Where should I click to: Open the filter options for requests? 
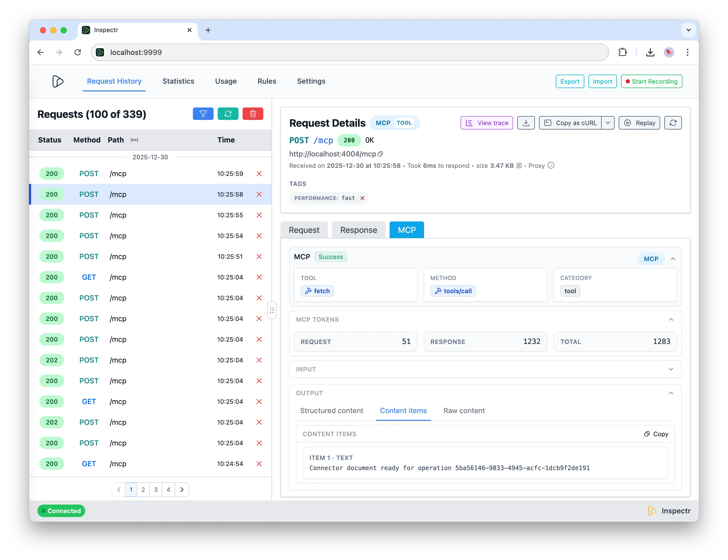tap(203, 114)
